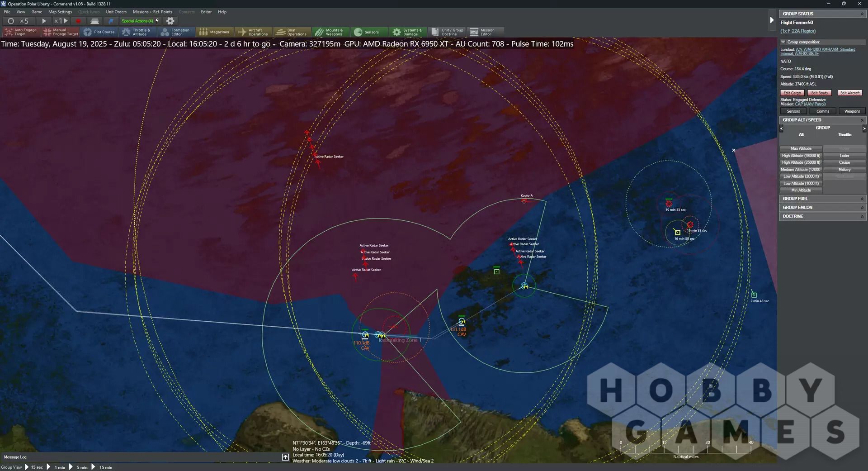868x471 pixels.
Task: Click the Sensors button in Group Status
Action: tap(793, 111)
